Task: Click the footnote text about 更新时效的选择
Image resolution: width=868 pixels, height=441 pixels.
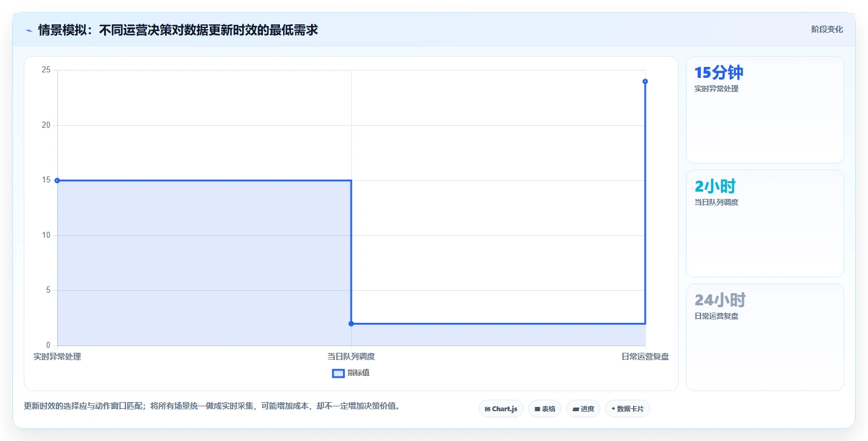Action: [x=212, y=406]
